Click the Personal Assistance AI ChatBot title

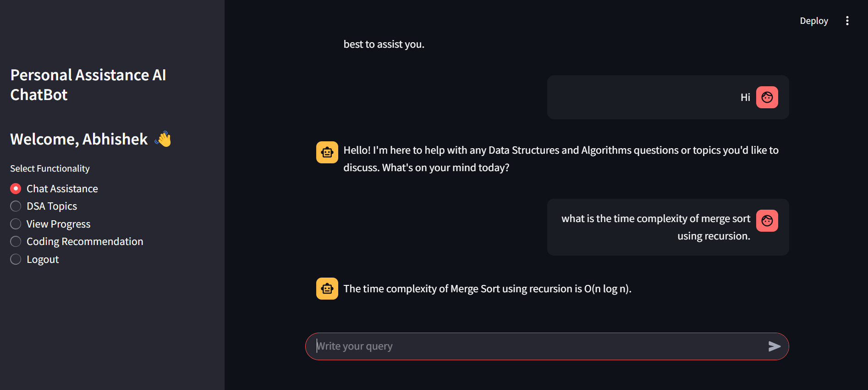pos(88,85)
